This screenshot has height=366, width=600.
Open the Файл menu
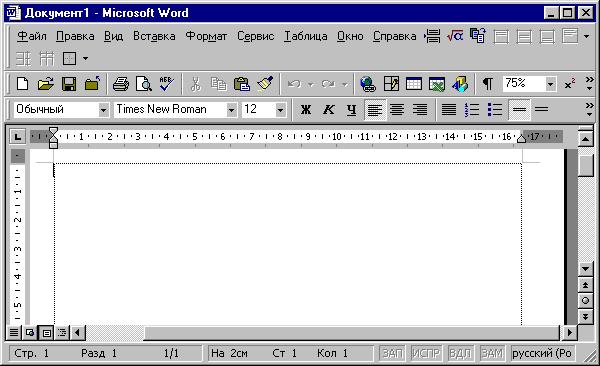[x=31, y=36]
